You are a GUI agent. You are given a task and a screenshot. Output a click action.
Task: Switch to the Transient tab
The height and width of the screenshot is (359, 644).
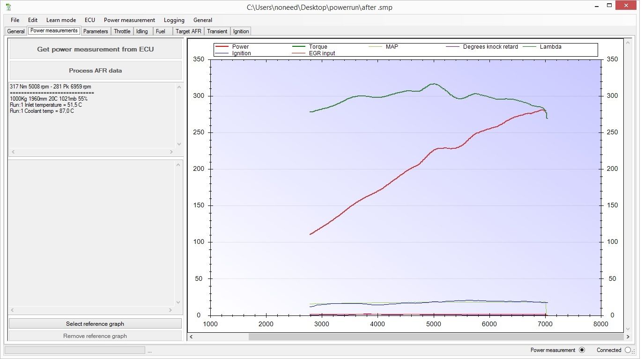coord(217,31)
